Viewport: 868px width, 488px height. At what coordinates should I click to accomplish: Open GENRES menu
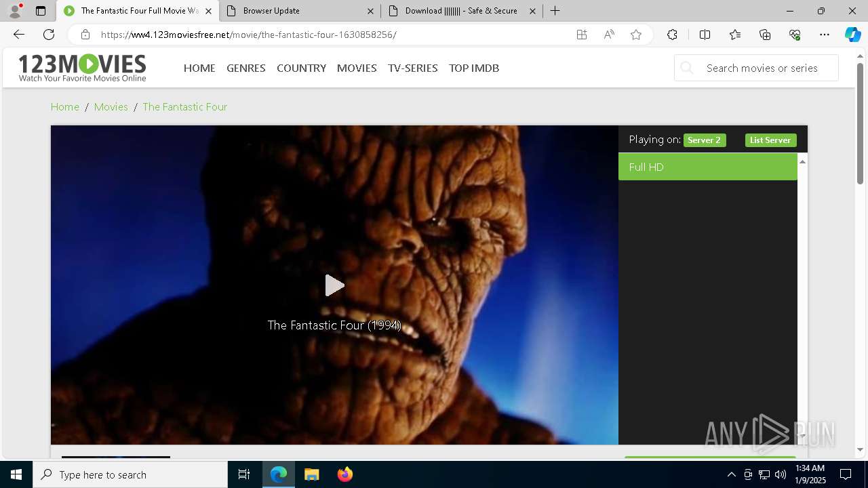click(x=246, y=68)
